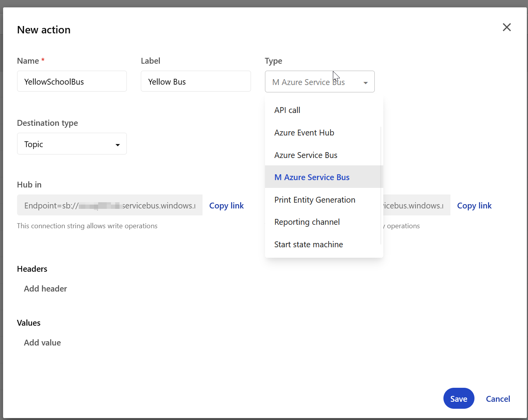528x420 pixels.
Task: Choose Start state machine option
Action: (308, 245)
